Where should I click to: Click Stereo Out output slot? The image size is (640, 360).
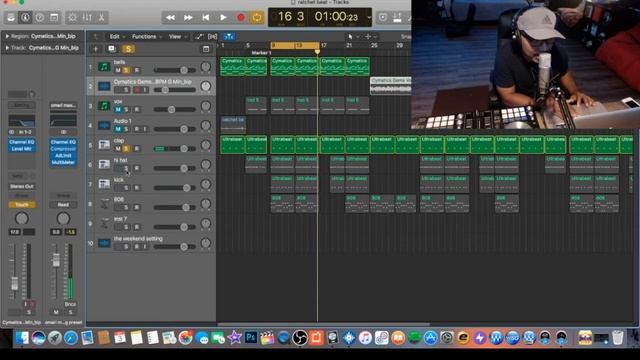[x=22, y=187]
